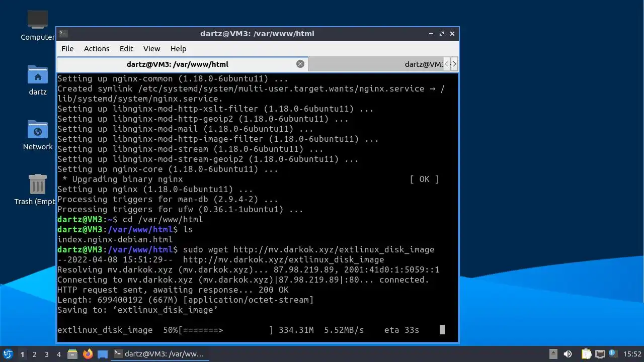
Task: Click the 'Processing triggers for ufw' line
Action: 180,210
